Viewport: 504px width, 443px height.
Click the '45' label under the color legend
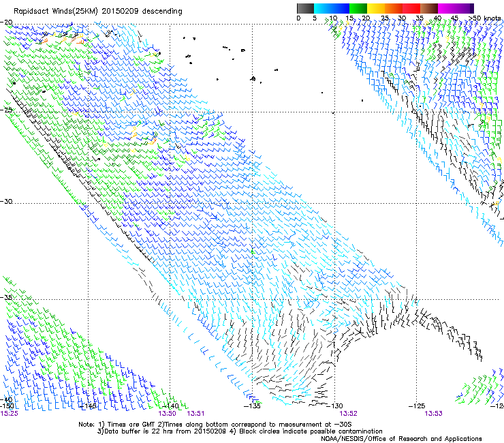tap(454, 18)
